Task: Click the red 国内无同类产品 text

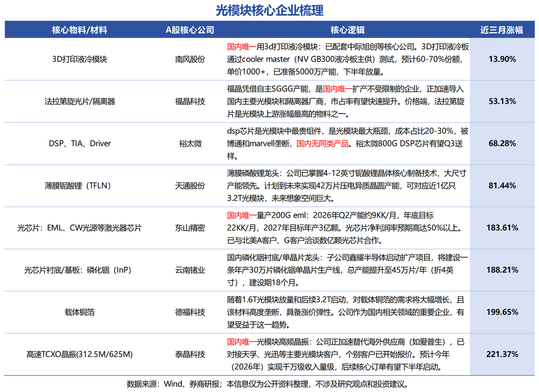Action: click(x=323, y=144)
